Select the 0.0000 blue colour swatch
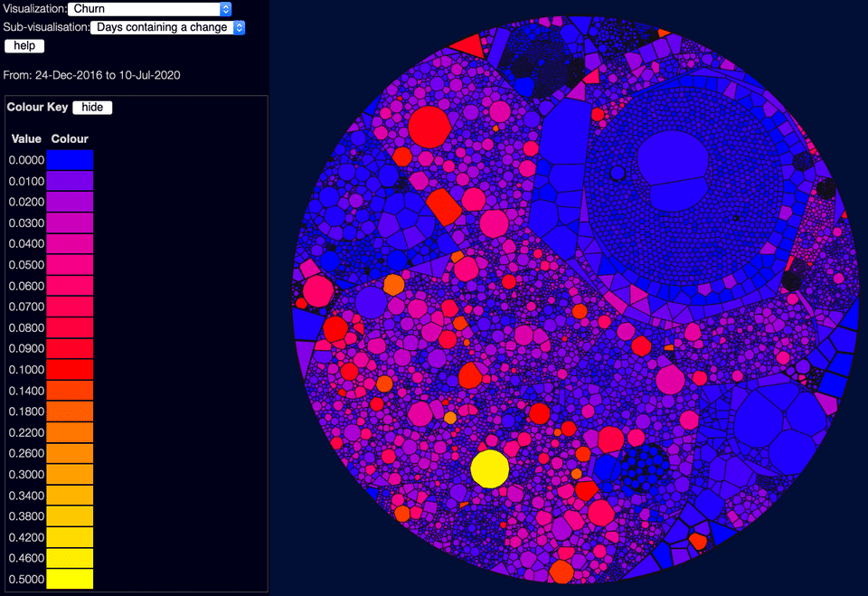Viewport: 868px width, 596px height. 70,160
